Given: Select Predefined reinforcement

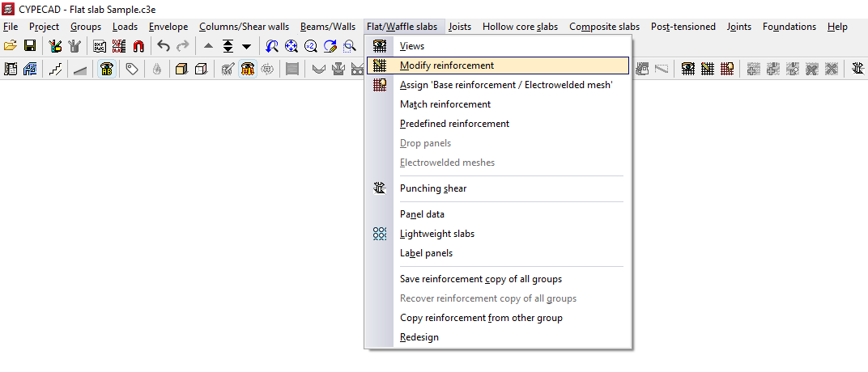Looking at the screenshot, I should tap(497, 123).
